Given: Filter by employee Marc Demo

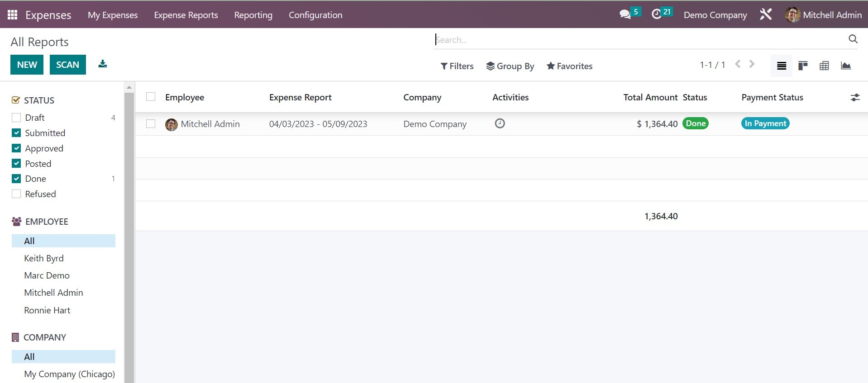Looking at the screenshot, I should point(47,275).
